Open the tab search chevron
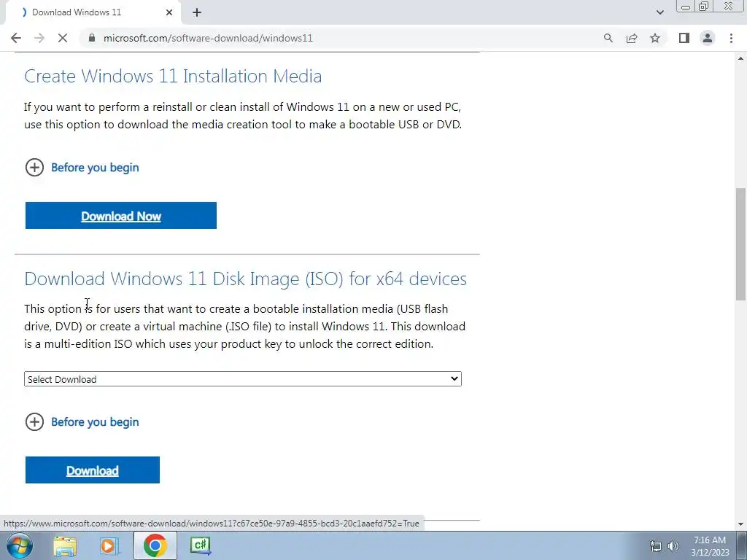The height and width of the screenshot is (560, 747). click(659, 12)
